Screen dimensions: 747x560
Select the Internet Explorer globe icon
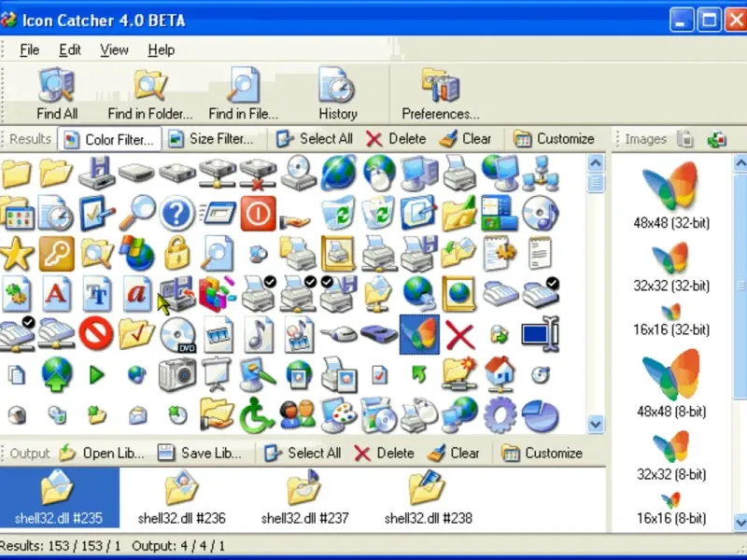[339, 172]
